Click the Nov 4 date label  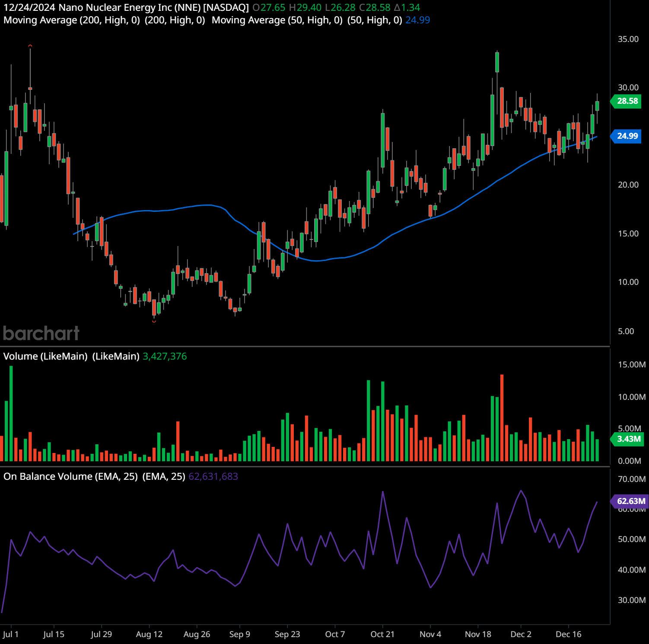coord(430,634)
